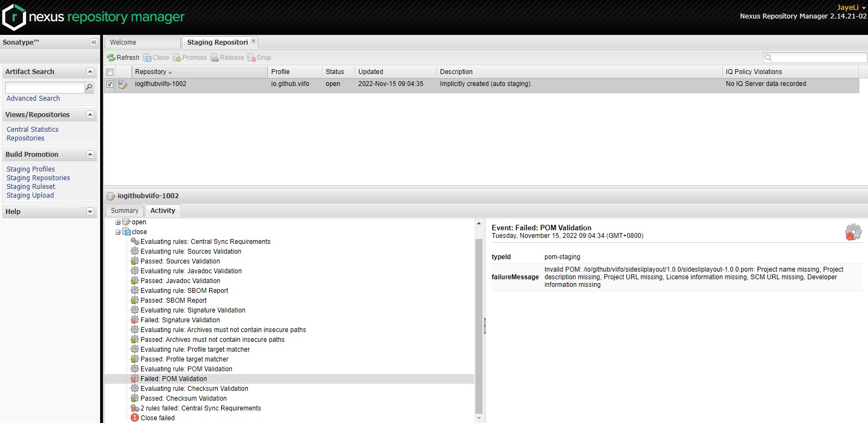Screen dimensions: 868x423
Task: Click icon beside Failed: Signature Validation
Action: 135,320
